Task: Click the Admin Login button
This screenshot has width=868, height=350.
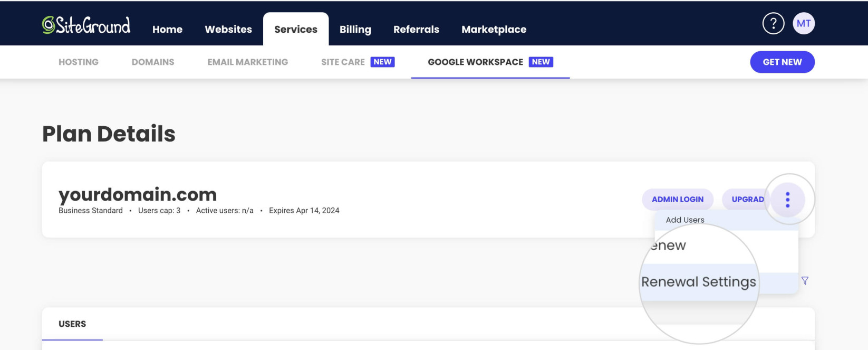Action: [678, 199]
